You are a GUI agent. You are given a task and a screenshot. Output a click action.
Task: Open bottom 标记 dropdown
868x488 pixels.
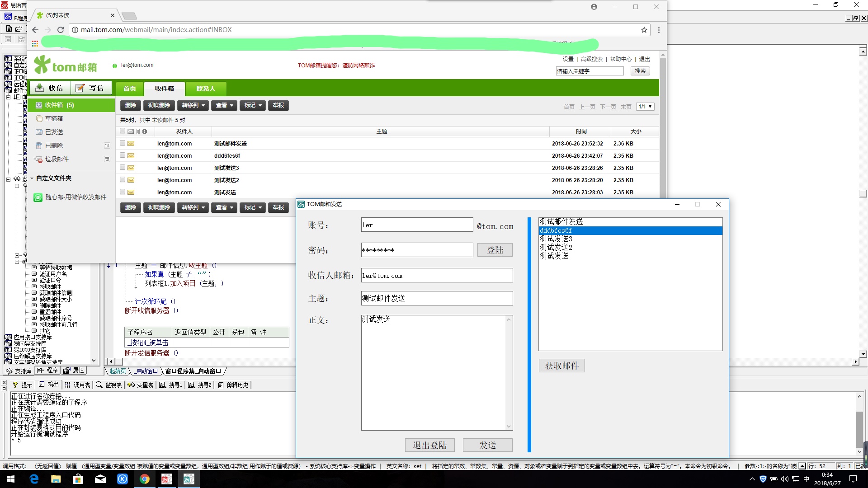[253, 207]
